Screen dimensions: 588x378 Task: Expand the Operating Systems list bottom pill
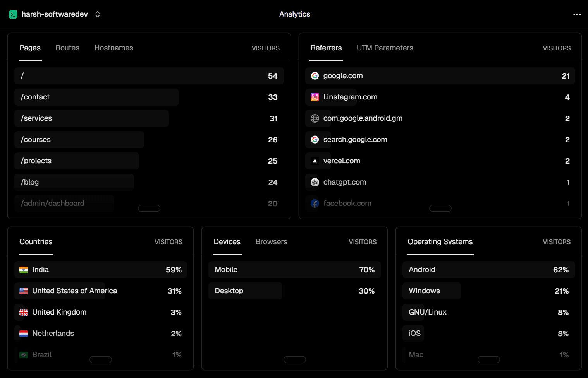pyautogui.click(x=489, y=360)
